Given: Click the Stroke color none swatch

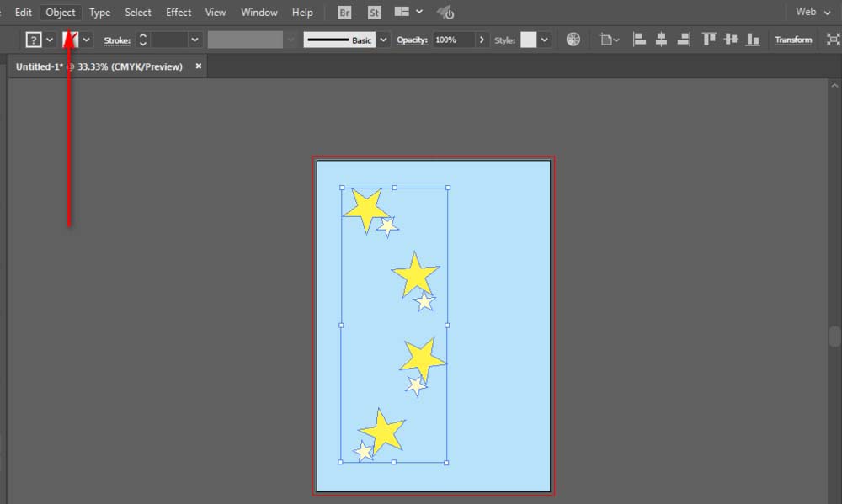Looking at the screenshot, I should pyautogui.click(x=71, y=40).
